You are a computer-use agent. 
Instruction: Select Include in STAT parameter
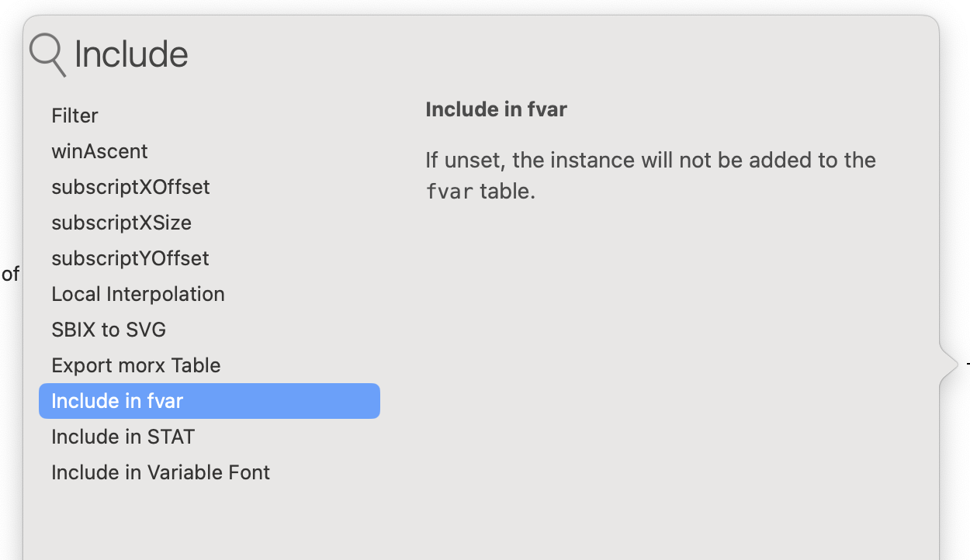[123, 437]
